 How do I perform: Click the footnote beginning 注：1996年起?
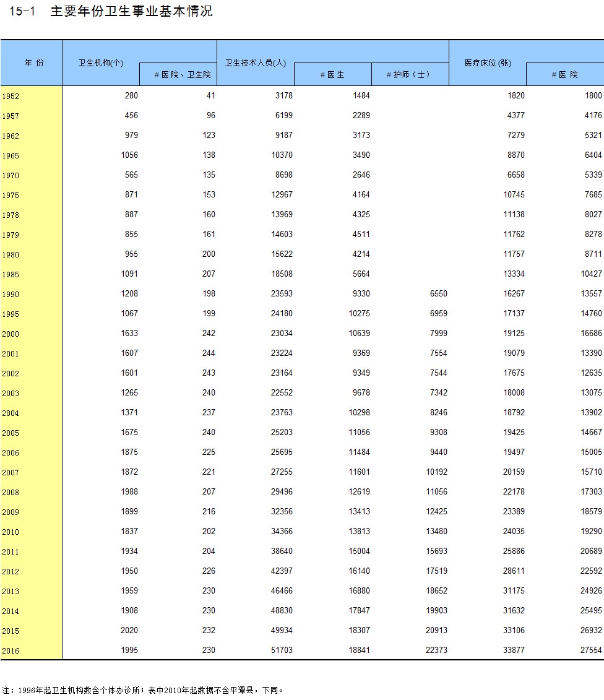point(143,690)
